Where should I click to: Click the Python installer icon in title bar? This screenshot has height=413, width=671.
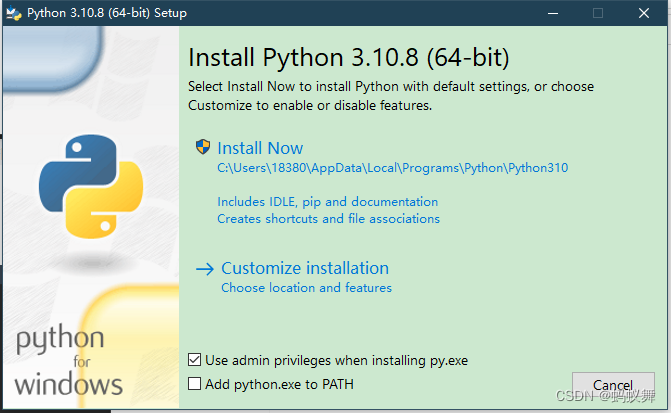14,13
